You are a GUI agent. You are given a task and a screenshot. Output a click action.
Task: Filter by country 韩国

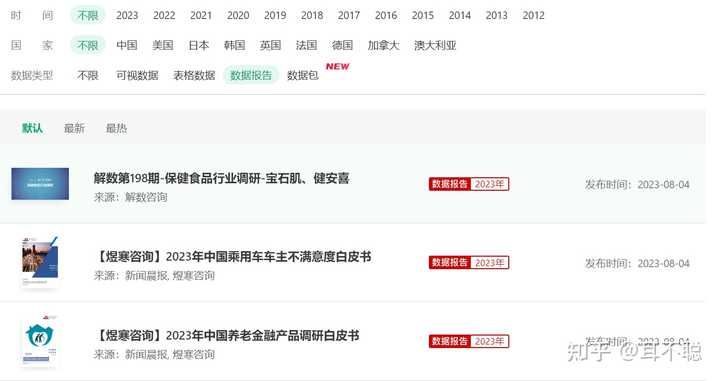pos(235,45)
